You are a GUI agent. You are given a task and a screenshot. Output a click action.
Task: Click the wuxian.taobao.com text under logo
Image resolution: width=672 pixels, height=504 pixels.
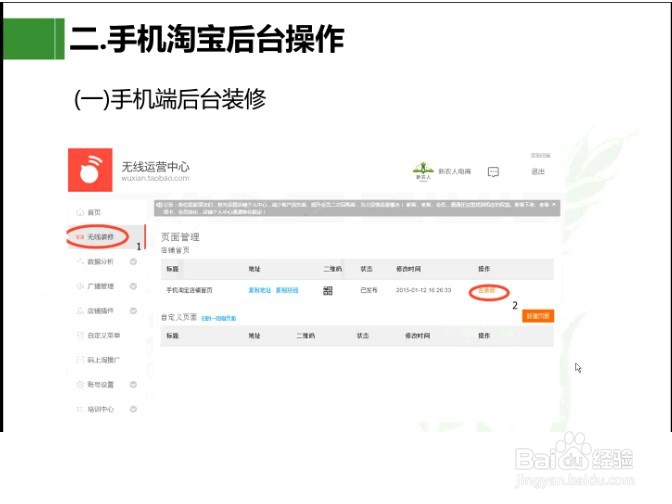pyautogui.click(x=155, y=178)
